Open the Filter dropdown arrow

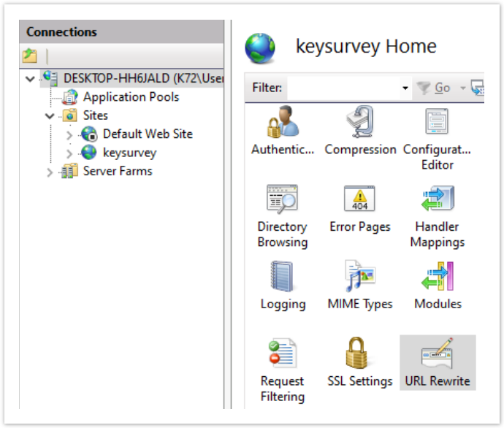[x=405, y=88]
